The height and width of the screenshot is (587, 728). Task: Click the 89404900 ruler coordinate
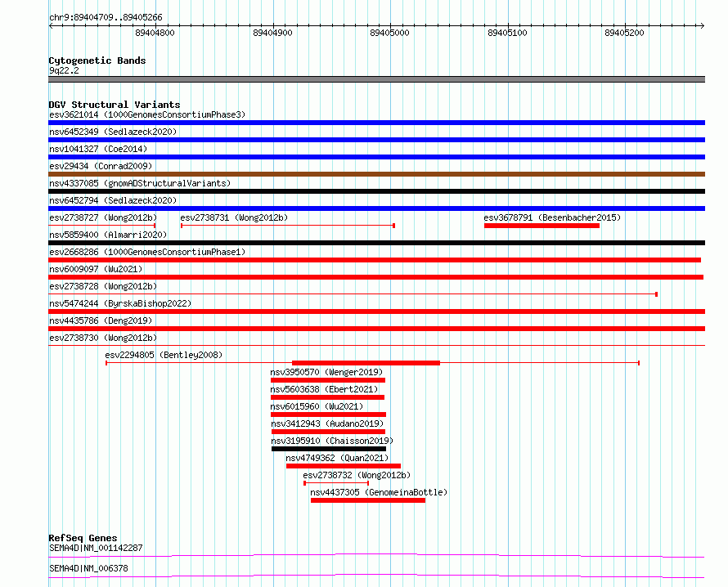pos(272,33)
